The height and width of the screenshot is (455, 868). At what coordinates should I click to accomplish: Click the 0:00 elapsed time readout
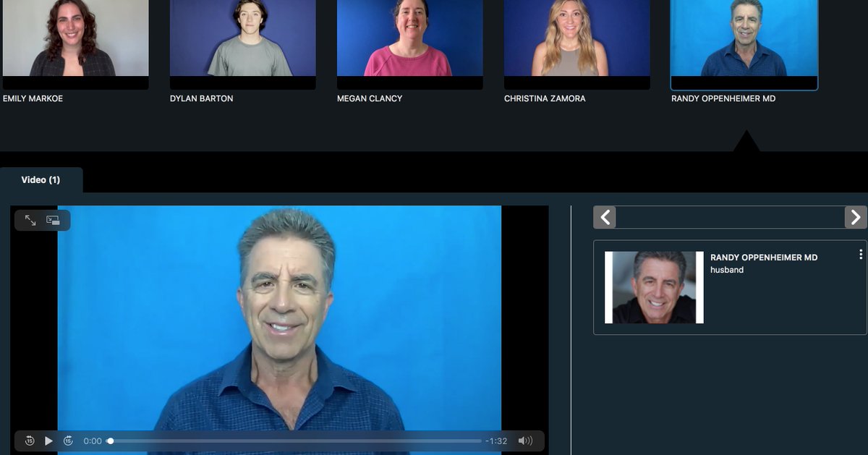[x=93, y=441]
